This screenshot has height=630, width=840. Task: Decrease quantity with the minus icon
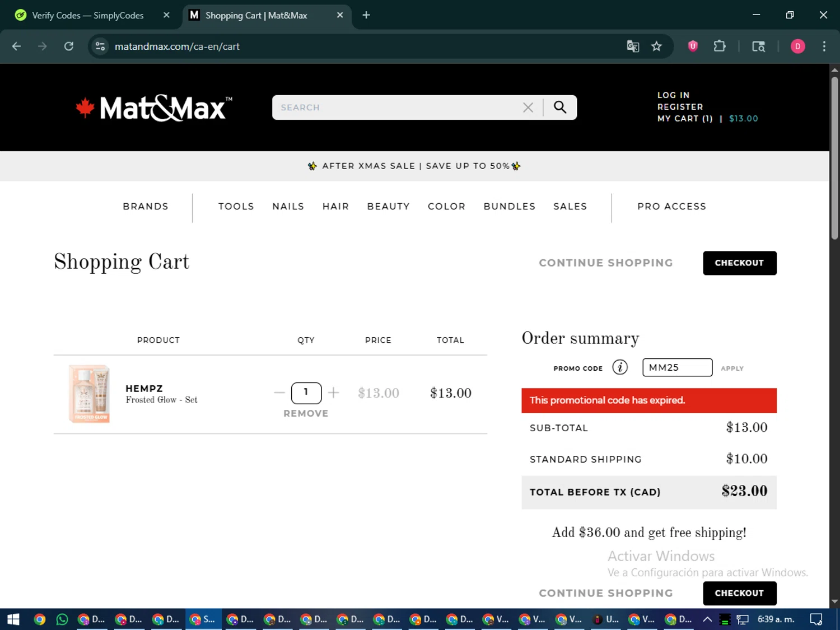pos(279,393)
